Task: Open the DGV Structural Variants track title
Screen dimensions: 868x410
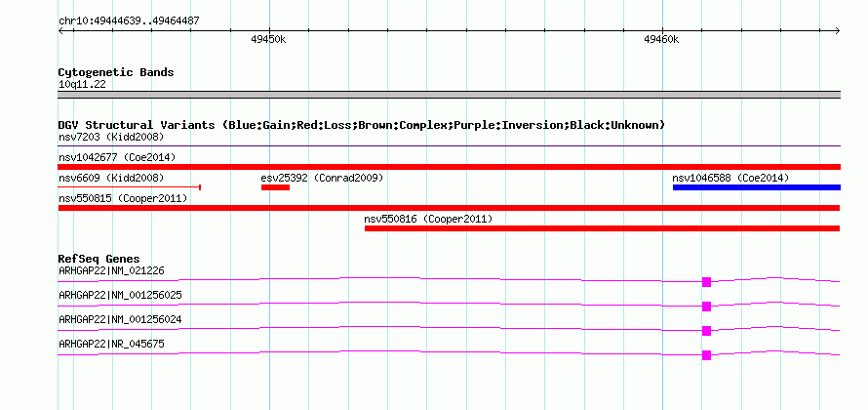Action: [x=362, y=125]
